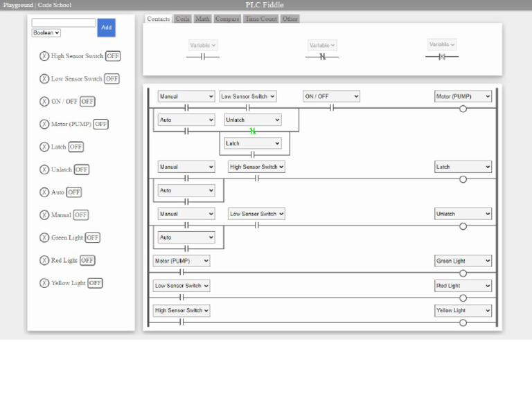This screenshot has height=411, width=532.
Task: Click the X icon next to Yellow Light
Action: click(44, 283)
